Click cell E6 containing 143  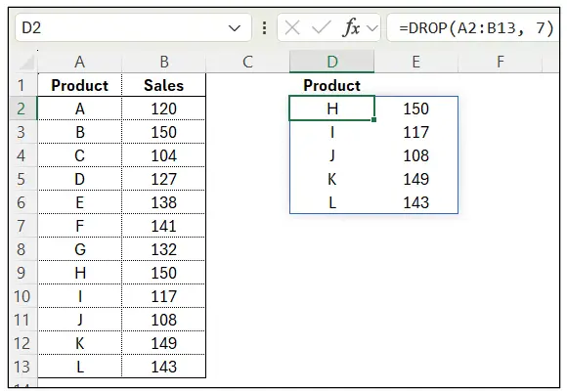coord(415,202)
